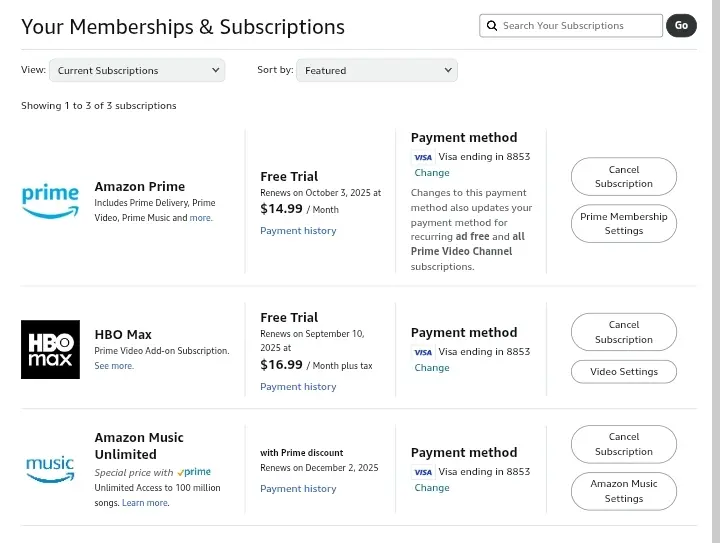Open Amazon Music Settings
The height and width of the screenshot is (543, 720).
click(624, 491)
